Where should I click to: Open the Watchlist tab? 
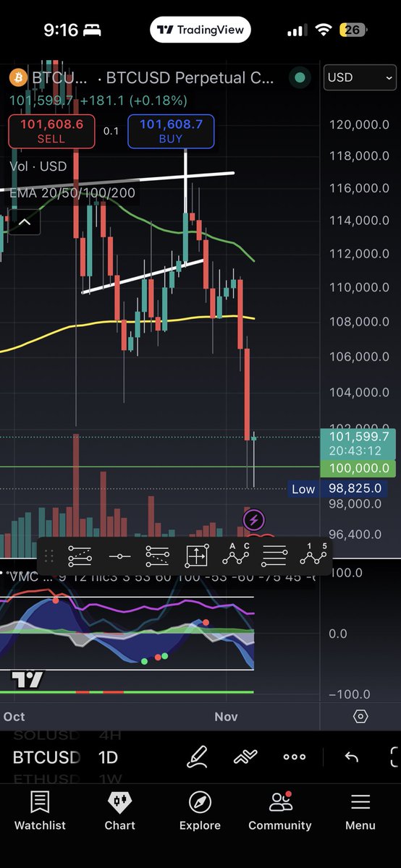pyautogui.click(x=40, y=810)
